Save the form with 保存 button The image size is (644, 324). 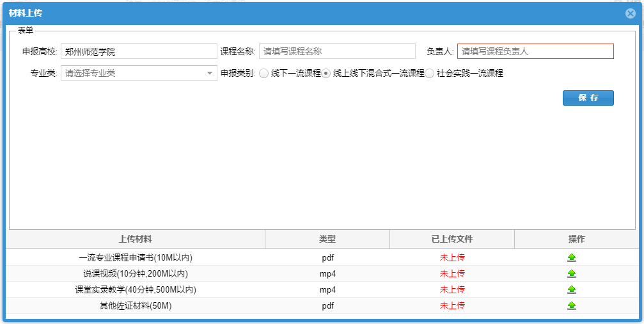pyautogui.click(x=588, y=98)
